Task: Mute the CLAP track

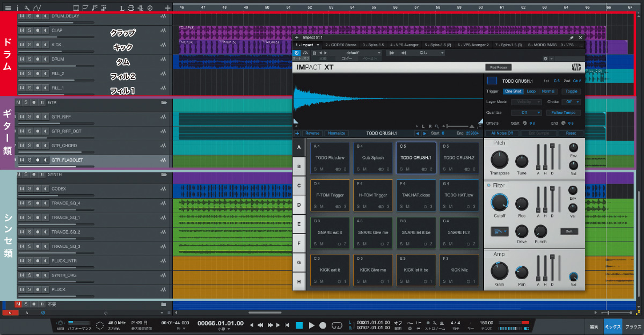Action: (x=22, y=31)
